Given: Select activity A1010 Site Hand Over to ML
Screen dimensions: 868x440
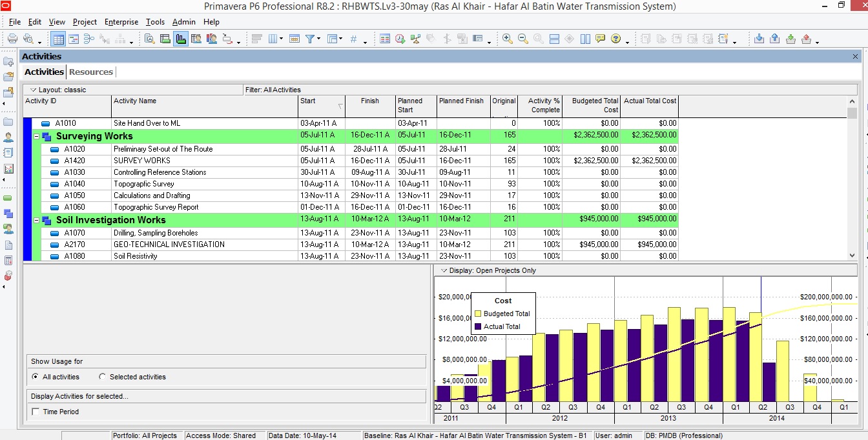Looking at the screenshot, I should coord(355,123).
